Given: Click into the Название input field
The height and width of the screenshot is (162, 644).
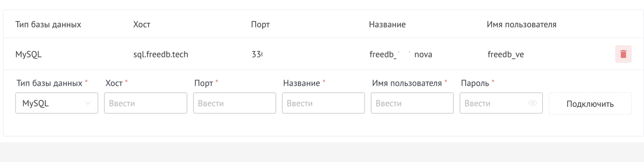Looking at the screenshot, I should click(x=323, y=103).
